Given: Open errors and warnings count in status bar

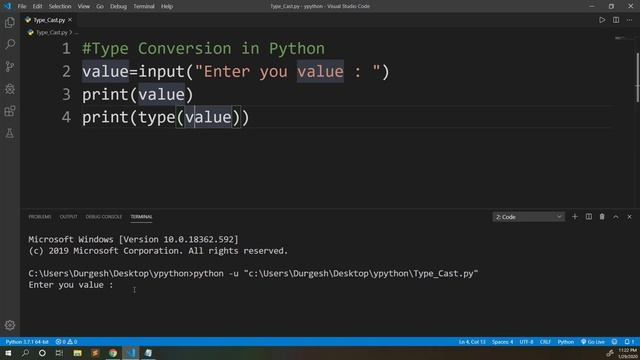Looking at the screenshot, I should [x=66, y=342].
